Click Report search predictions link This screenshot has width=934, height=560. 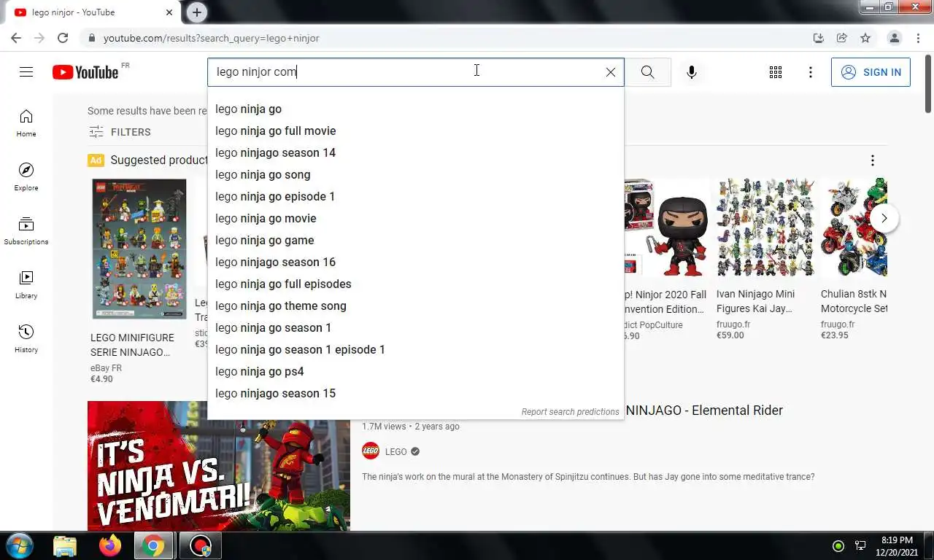[x=570, y=412]
